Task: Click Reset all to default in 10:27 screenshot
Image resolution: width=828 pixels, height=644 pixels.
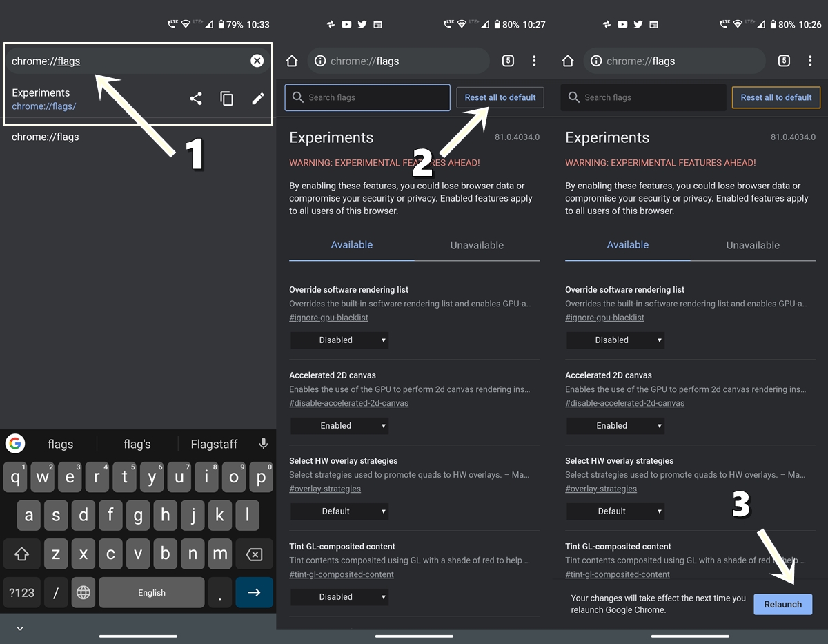Action: [500, 97]
